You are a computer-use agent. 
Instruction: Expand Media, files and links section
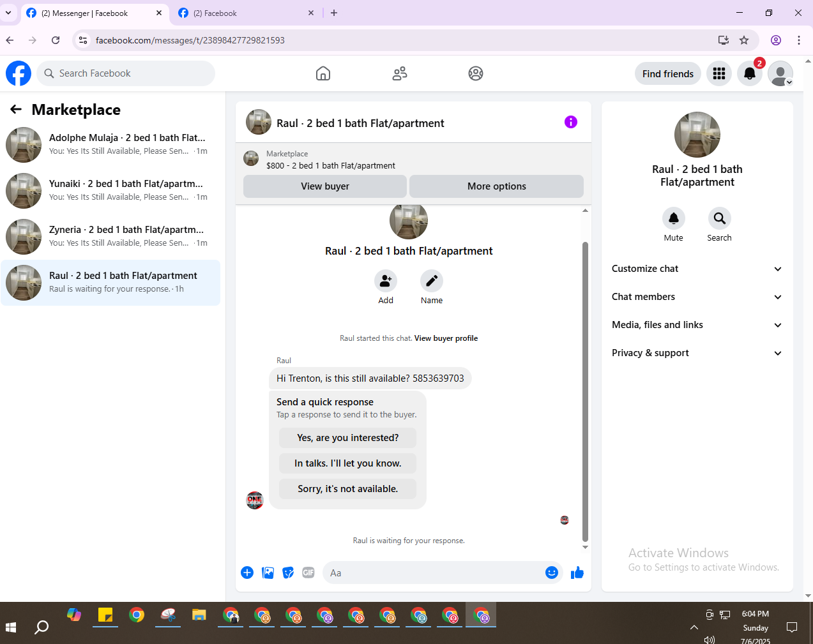coord(697,325)
